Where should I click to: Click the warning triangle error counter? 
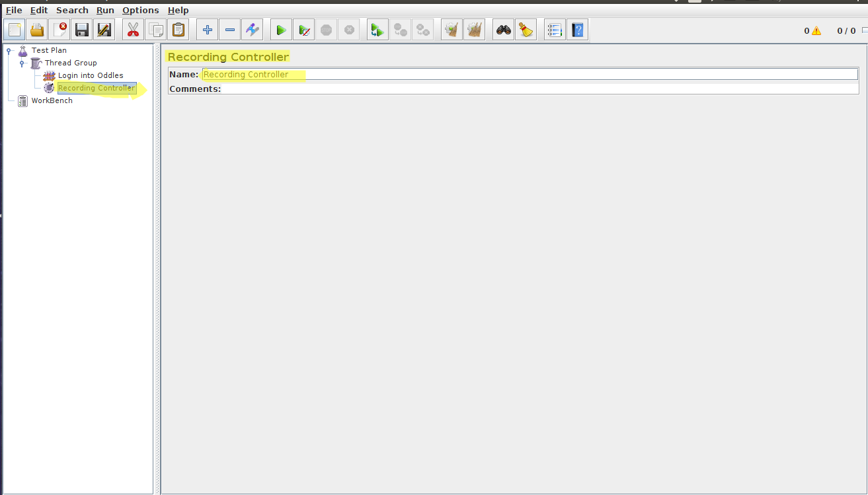816,30
